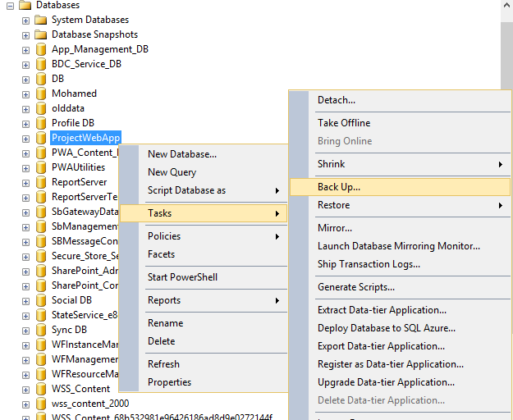Click Properties in the context menu
513x420 pixels.
[169, 382]
